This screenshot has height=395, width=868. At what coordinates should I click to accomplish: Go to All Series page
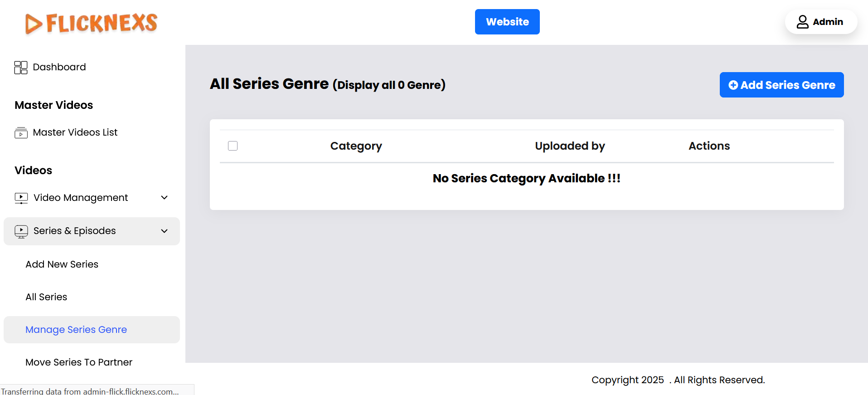point(46,297)
